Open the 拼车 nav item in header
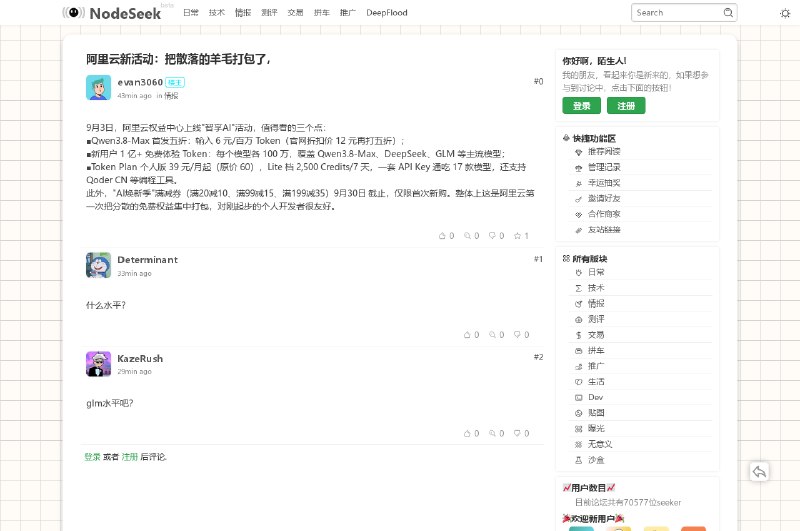The height and width of the screenshot is (531, 800). 321,13
